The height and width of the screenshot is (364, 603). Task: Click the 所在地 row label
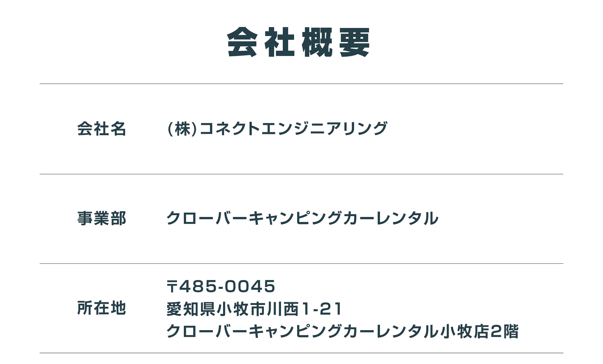click(101, 308)
